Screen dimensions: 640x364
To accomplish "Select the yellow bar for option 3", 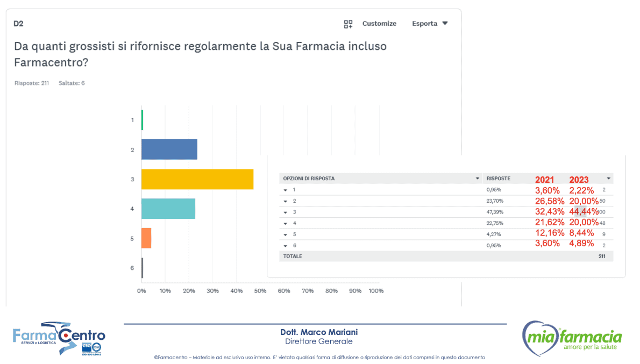I will pyautogui.click(x=197, y=179).
